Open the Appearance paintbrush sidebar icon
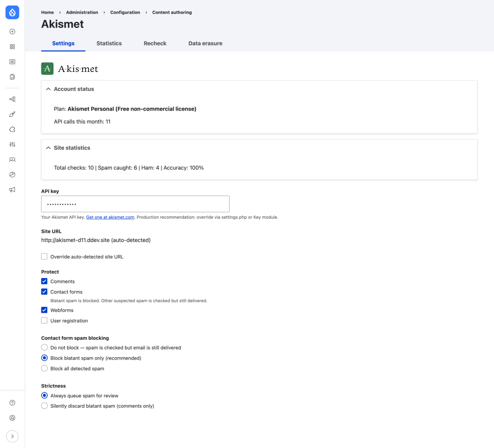 coord(12,114)
